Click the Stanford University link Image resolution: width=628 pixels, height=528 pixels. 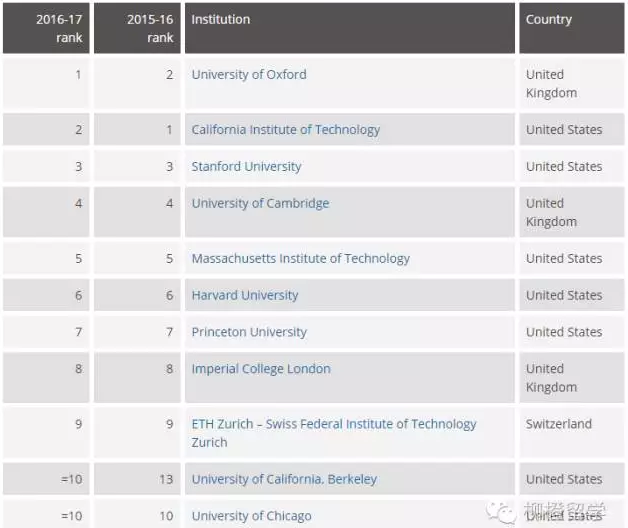(x=246, y=167)
